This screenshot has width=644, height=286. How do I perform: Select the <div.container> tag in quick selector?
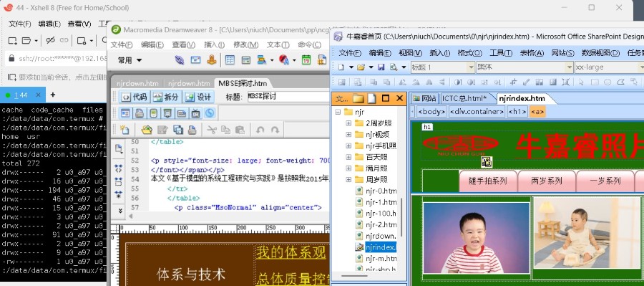(477, 112)
